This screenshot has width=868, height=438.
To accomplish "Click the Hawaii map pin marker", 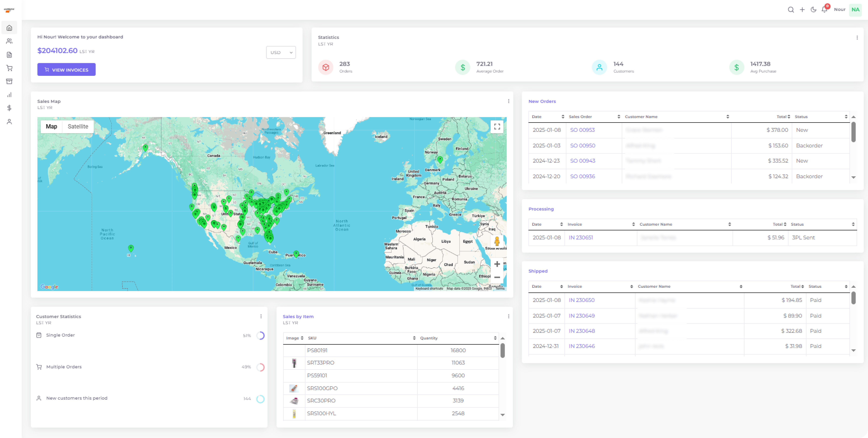I will coord(131,249).
